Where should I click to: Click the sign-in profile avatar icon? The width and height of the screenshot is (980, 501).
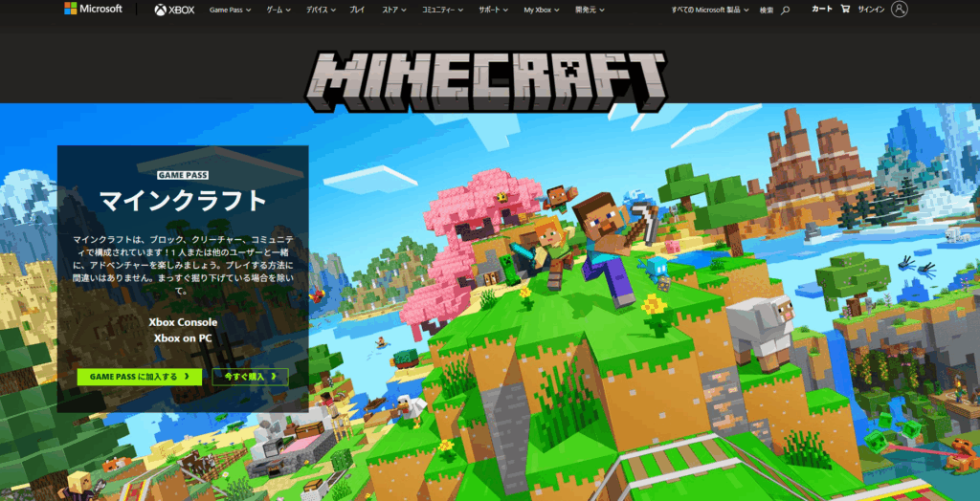pos(899,10)
